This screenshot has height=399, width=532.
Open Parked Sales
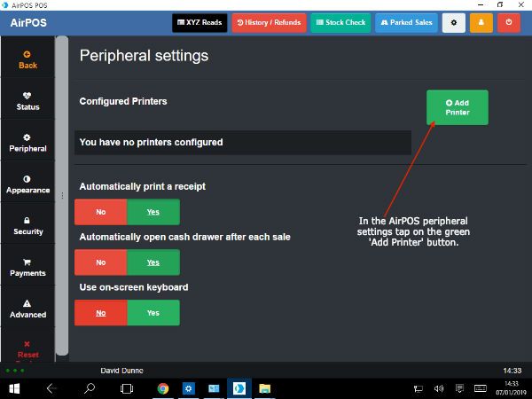406,23
